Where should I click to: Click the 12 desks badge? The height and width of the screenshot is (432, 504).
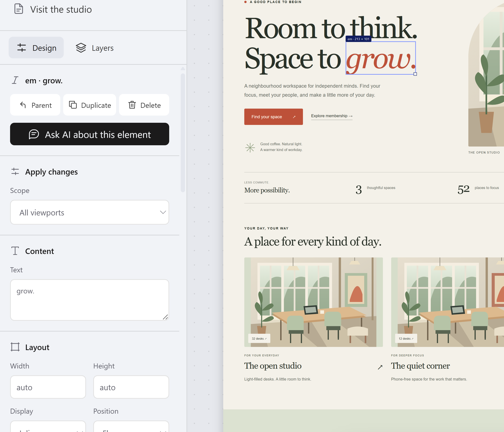coord(406,338)
